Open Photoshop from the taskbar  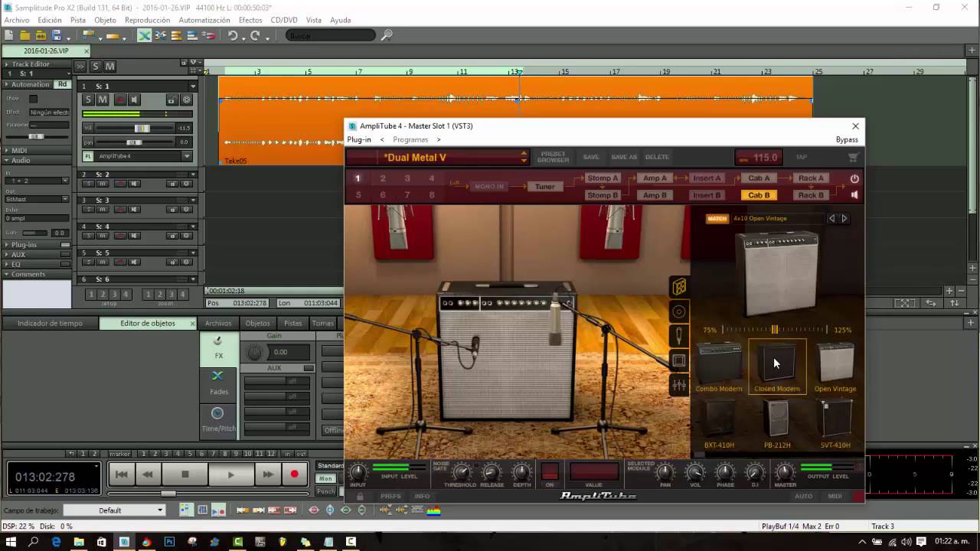(169, 542)
